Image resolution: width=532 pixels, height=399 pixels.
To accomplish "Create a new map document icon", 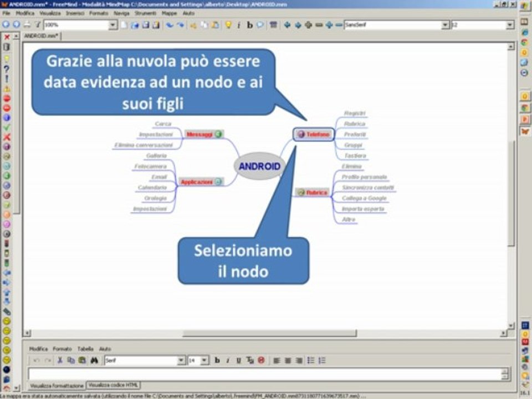I will coord(124,25).
